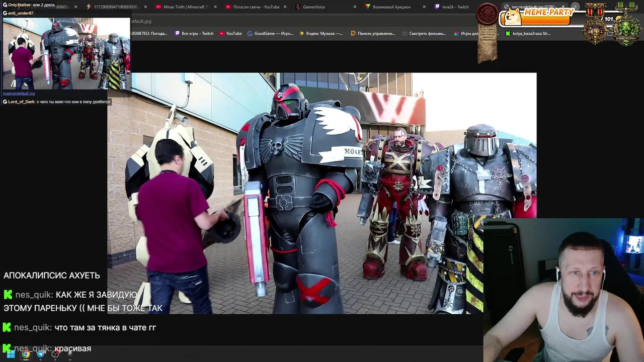644x362 pixels.
Task: Click the 'КАК ЖЕ Я ЗАВИДУЮ' chat message
Action: point(83,301)
